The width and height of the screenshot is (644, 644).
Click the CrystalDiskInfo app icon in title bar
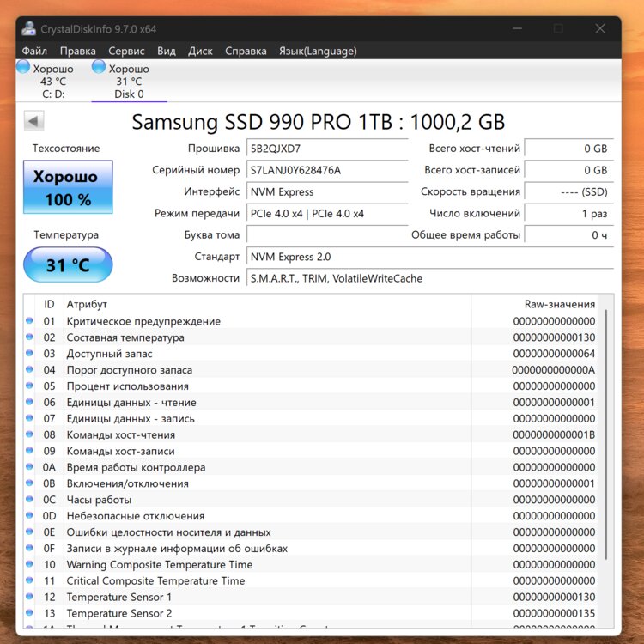(28, 29)
